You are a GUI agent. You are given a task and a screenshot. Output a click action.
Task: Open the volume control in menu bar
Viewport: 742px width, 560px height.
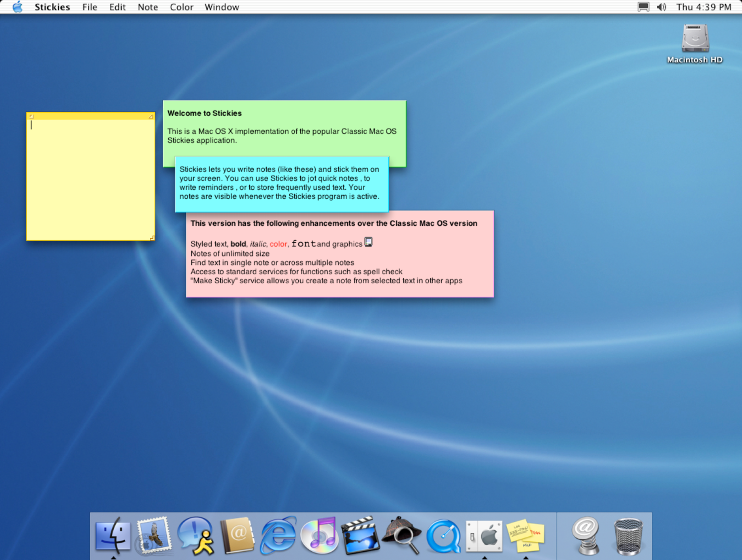(661, 7)
